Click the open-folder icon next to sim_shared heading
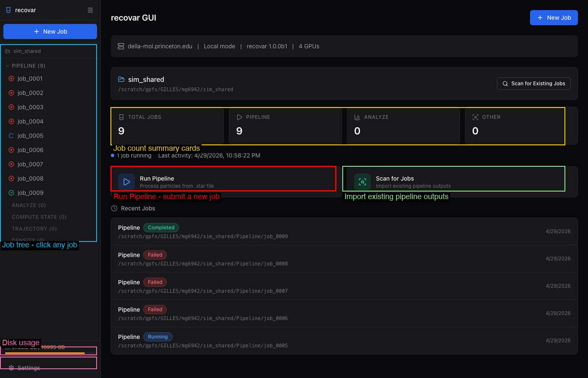 click(x=121, y=79)
